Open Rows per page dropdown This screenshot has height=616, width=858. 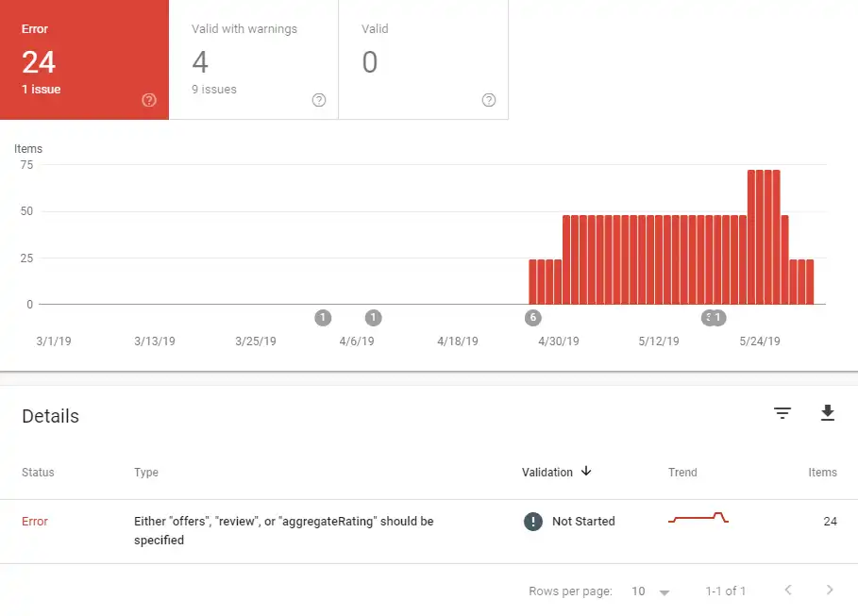(650, 591)
